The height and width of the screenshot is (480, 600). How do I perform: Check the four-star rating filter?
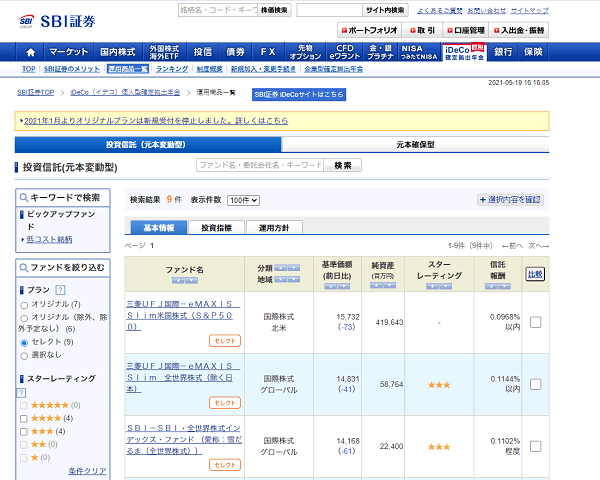coord(24,419)
